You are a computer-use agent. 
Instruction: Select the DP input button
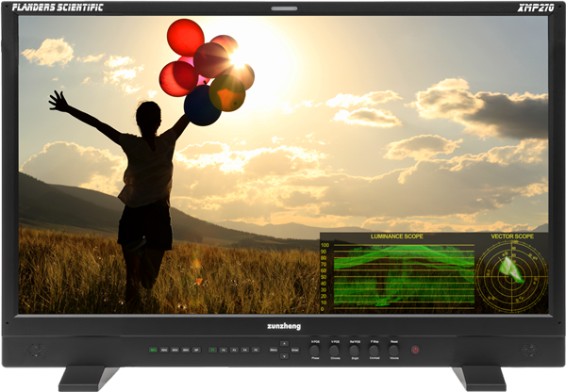click(196, 350)
